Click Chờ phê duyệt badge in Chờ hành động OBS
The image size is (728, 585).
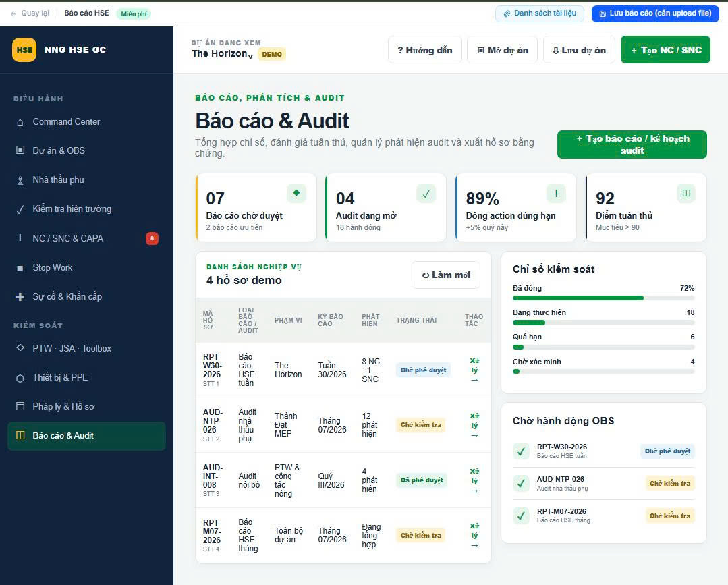[668, 451]
